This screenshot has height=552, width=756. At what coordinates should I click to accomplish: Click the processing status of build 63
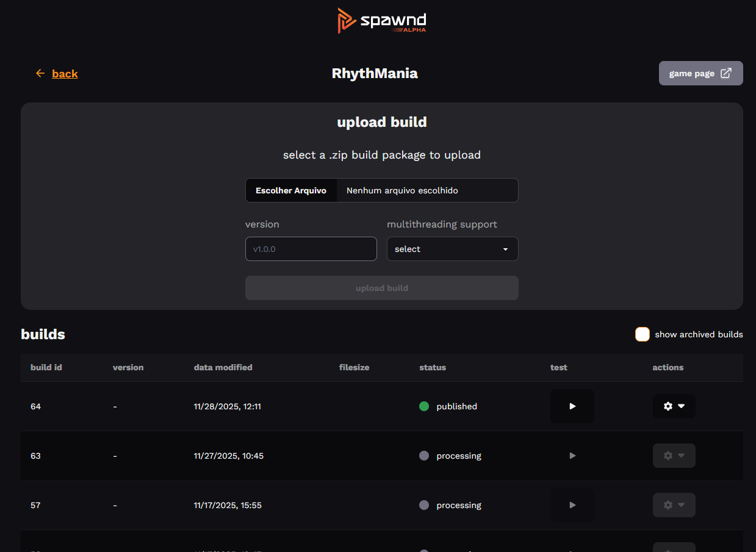450,456
